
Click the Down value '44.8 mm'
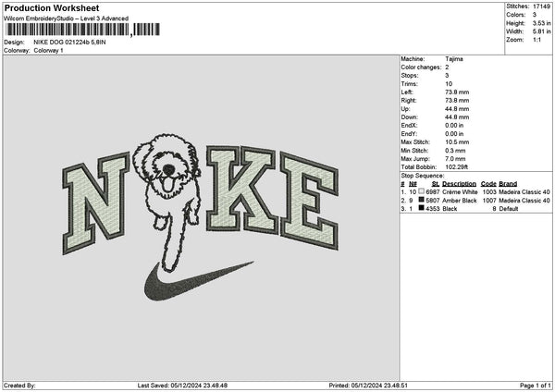coord(457,117)
